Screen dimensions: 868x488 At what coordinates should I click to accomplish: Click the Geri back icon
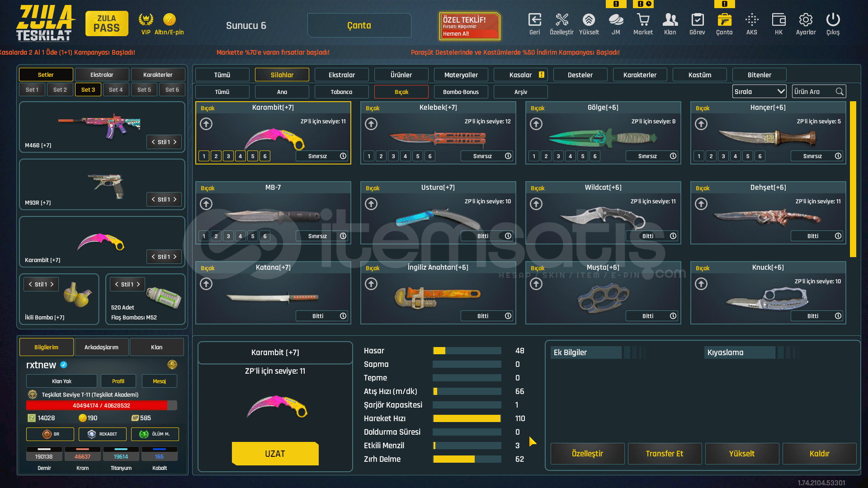[x=534, y=20]
